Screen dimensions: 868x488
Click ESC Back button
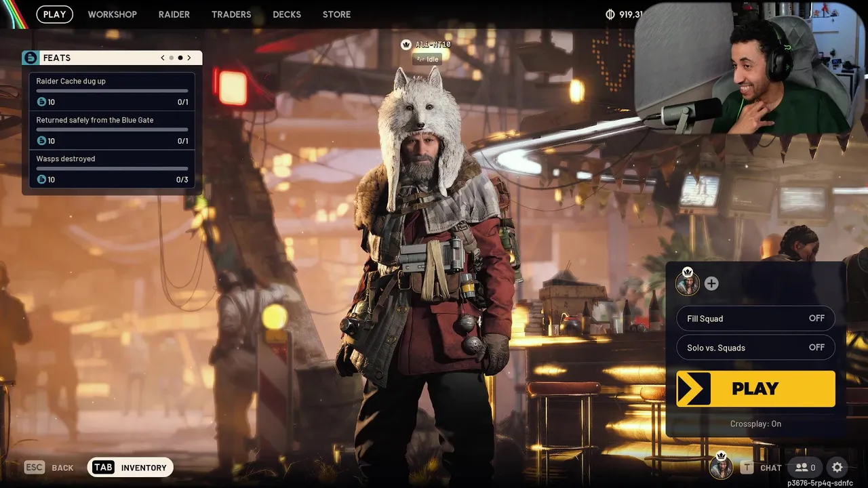[x=49, y=468]
